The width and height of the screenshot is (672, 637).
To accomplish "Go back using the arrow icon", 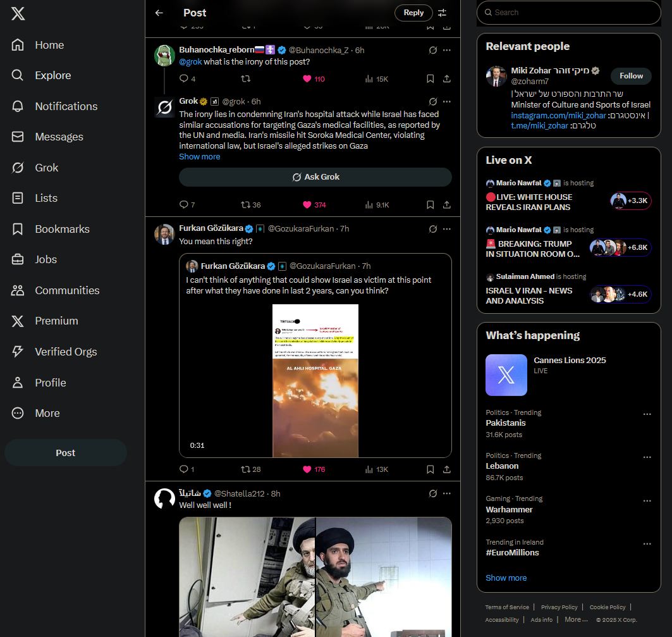I will (x=159, y=13).
